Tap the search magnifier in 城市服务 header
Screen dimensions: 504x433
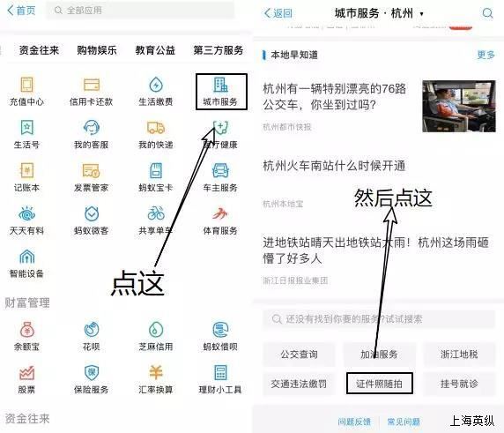[487, 13]
